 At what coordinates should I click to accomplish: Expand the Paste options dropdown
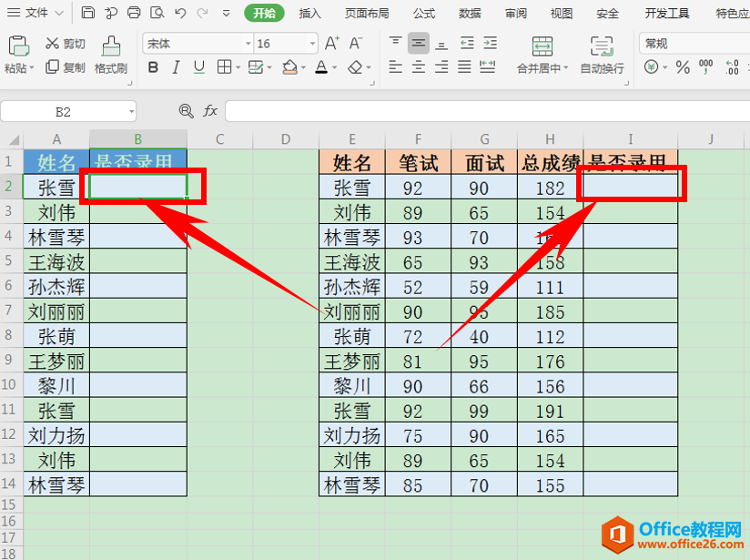(x=32, y=68)
